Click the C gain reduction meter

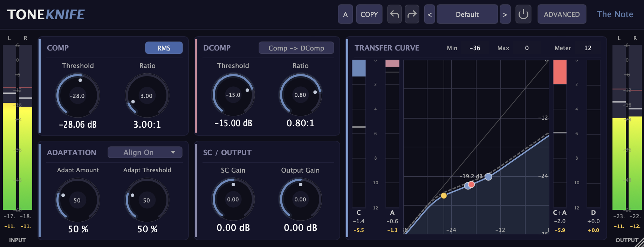[359, 134]
